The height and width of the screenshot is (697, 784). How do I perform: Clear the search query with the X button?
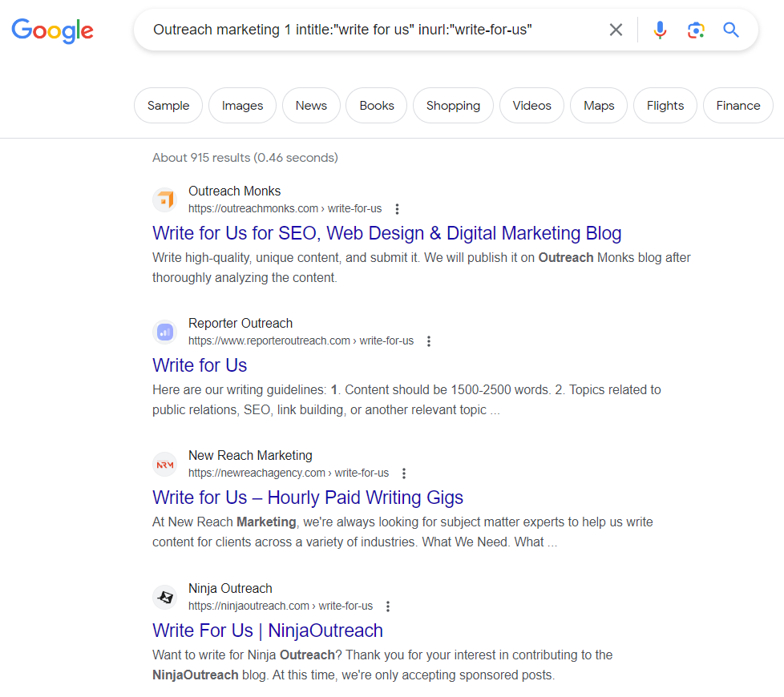(616, 30)
